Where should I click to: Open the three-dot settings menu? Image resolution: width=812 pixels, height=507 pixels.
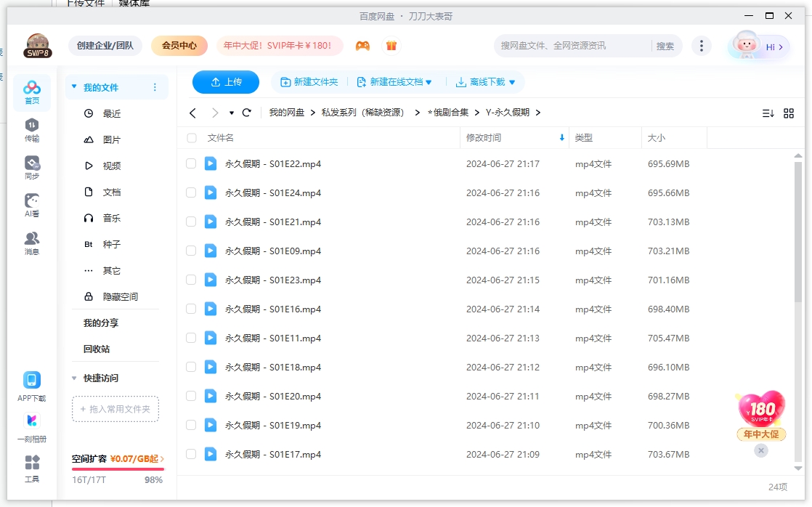[x=702, y=45]
